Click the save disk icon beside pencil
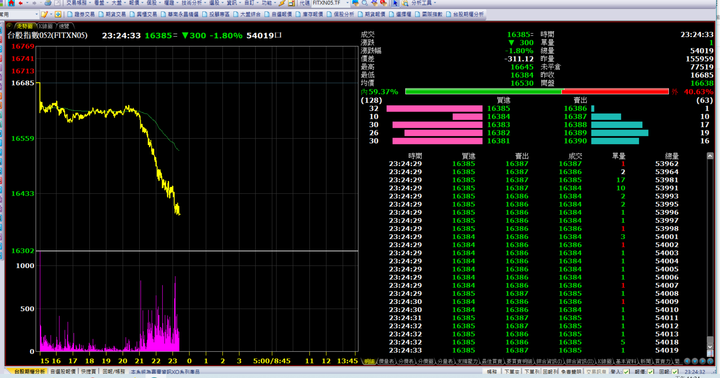The width and height of the screenshot is (720, 378). [x=292, y=3]
